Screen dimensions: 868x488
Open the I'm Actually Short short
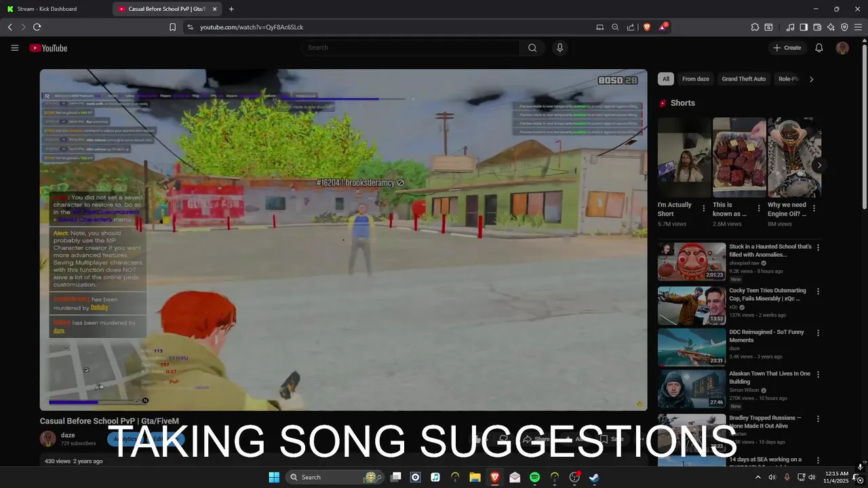click(684, 157)
